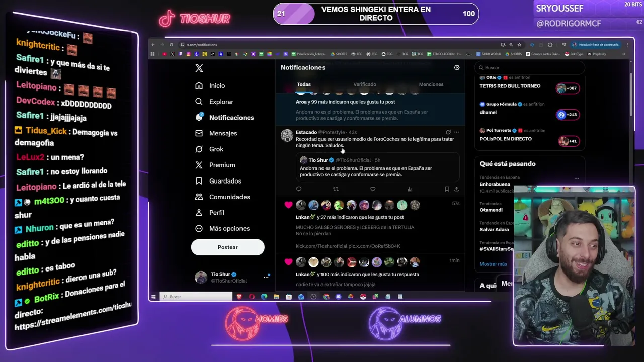Open kick.com/Tioshuroficial link
This screenshot has width=644, height=362.
[x=322, y=246]
